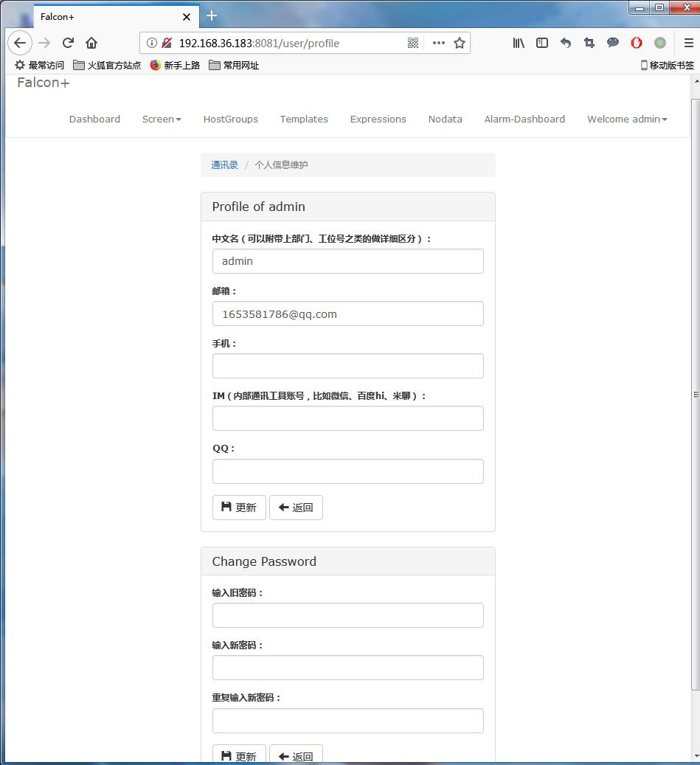Reload the page with the refresh icon
The image size is (700, 765).
(x=68, y=43)
